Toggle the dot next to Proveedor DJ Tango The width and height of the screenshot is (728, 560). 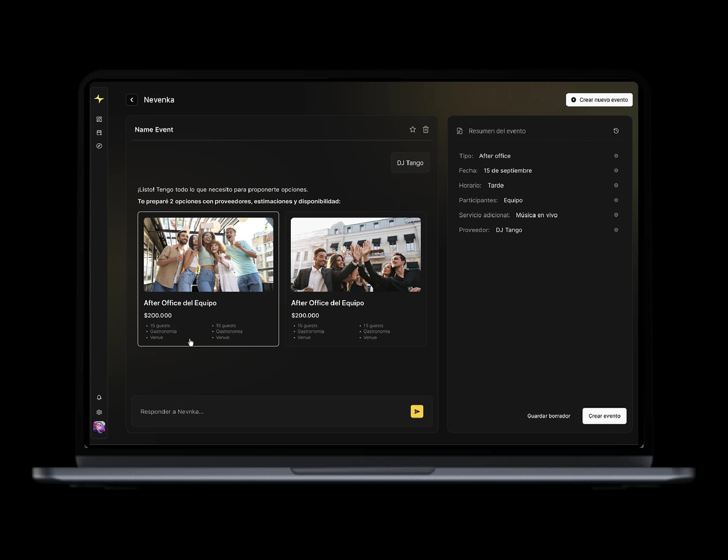click(616, 230)
